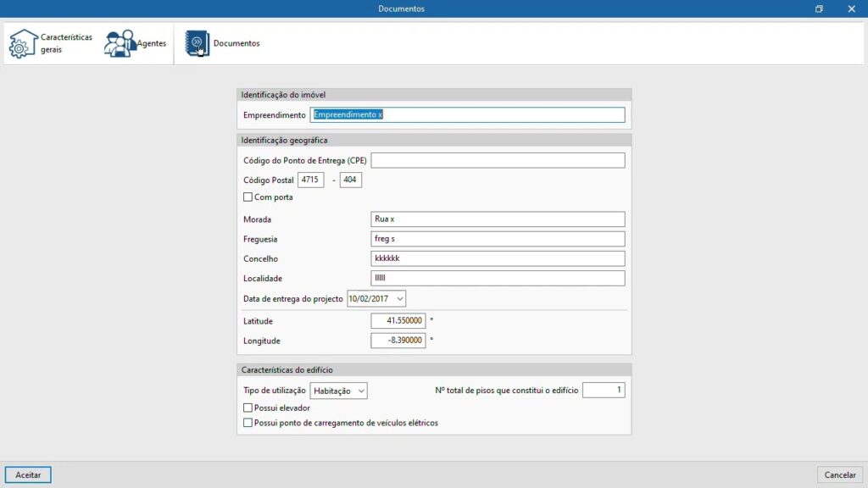Click the Documentos notebook icon
Image resolution: width=868 pixels, height=488 pixels.
tap(197, 44)
